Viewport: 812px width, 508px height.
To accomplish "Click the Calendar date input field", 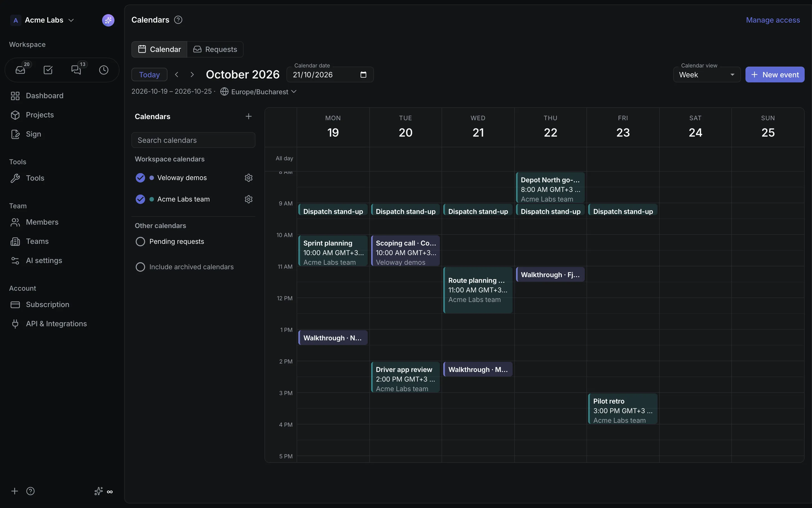I will click(330, 75).
